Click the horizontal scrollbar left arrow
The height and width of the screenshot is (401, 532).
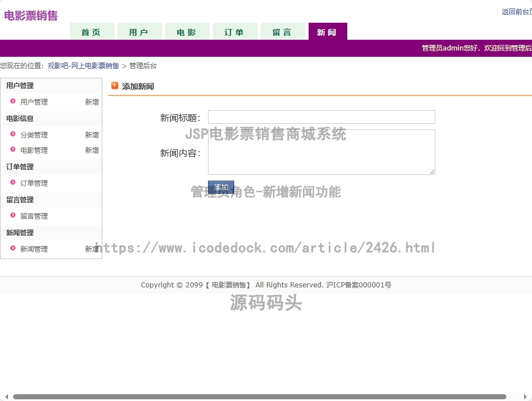coord(6,396)
